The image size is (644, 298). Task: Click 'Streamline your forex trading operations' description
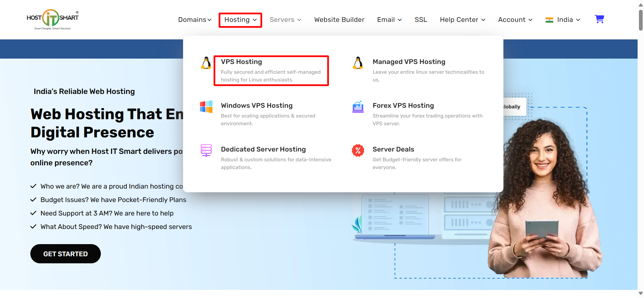tap(428, 120)
